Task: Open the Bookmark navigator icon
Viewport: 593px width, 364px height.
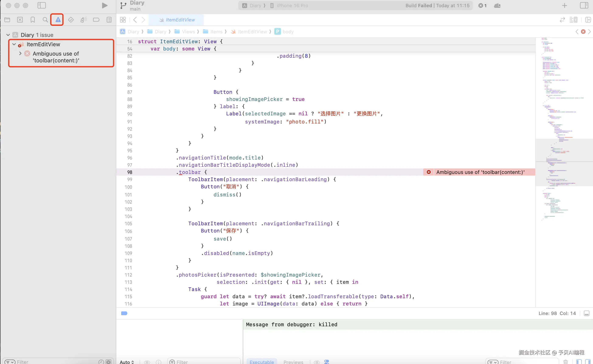Action: (x=32, y=20)
